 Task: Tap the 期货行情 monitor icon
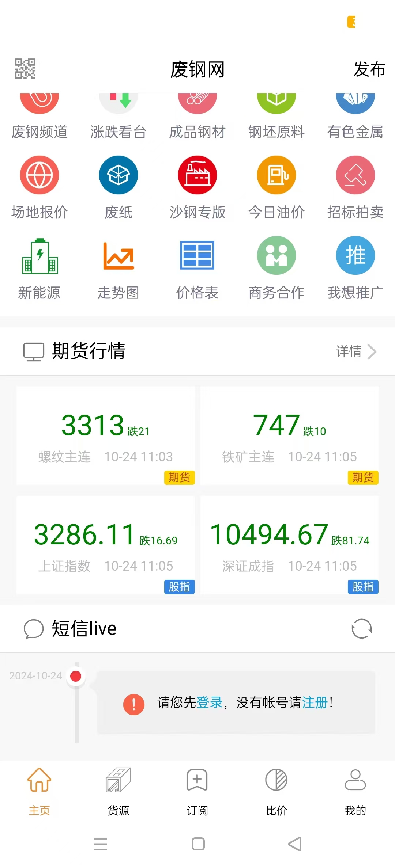coord(34,352)
